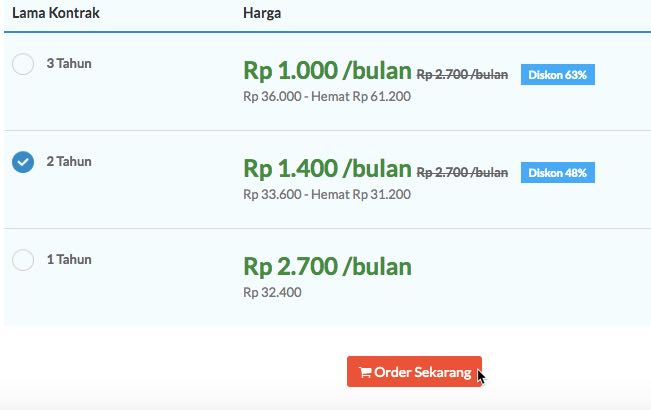Choose the 1 Tahun radio button
Screen dimensions: 651x410
point(22,260)
